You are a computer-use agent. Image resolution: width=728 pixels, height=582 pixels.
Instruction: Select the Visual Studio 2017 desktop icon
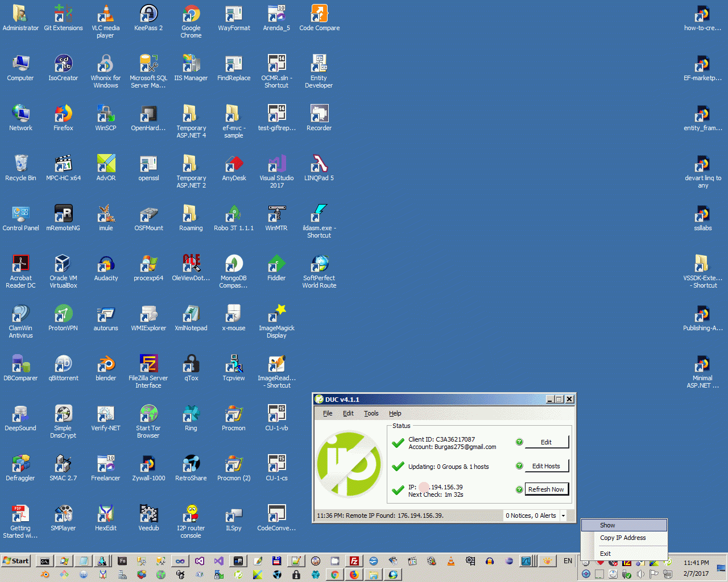tap(276, 172)
